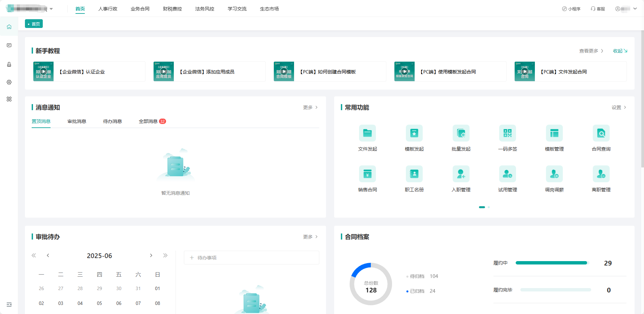Viewport: 644px width, 314px height.
Task: Open the 文件发起 function icon
Action: 367,133
